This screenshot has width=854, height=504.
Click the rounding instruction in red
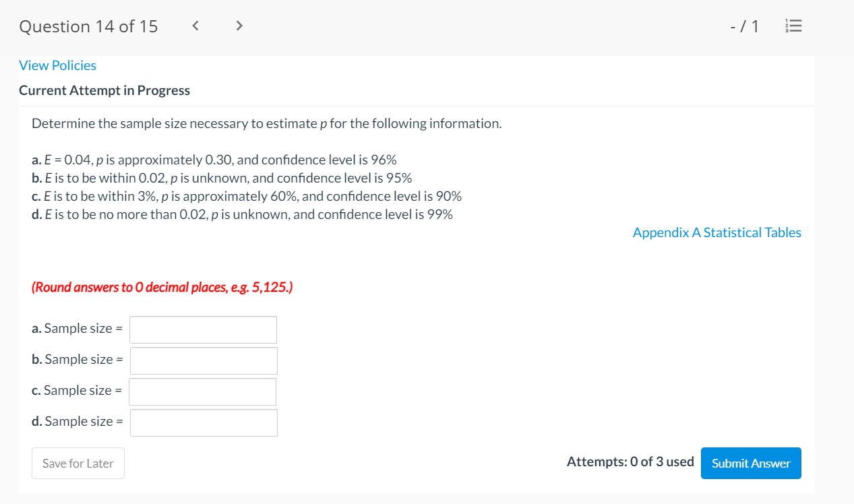(162, 288)
